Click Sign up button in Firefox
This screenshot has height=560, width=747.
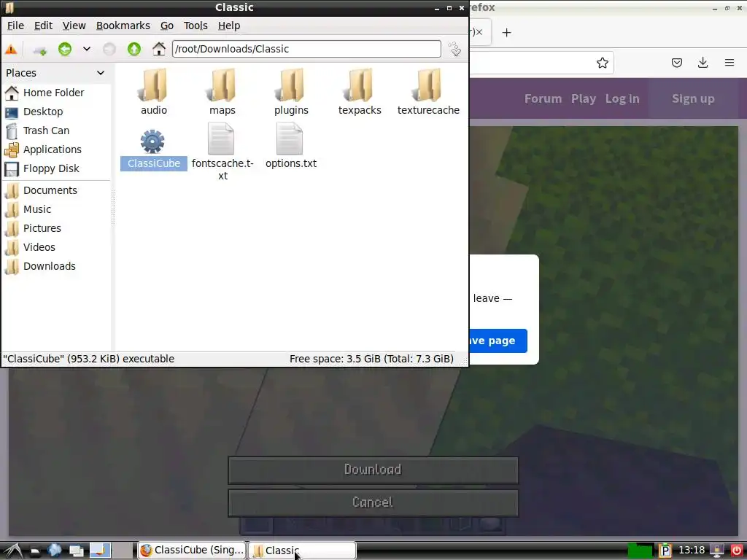pos(693,99)
